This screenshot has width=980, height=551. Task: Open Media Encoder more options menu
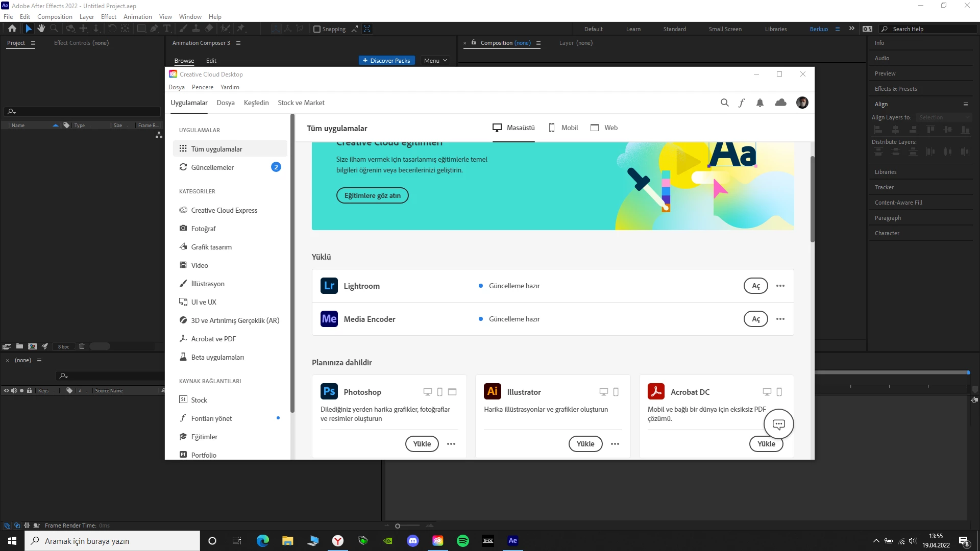780,319
